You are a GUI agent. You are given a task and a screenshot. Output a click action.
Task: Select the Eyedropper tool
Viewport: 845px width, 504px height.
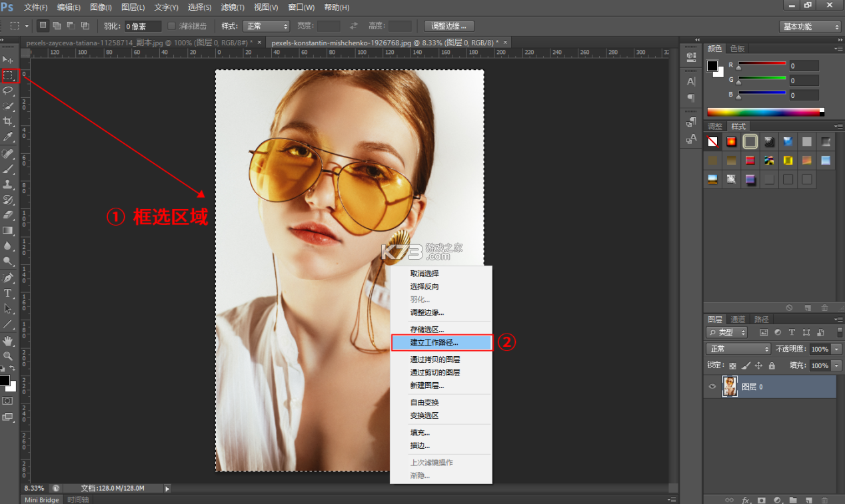(8, 136)
